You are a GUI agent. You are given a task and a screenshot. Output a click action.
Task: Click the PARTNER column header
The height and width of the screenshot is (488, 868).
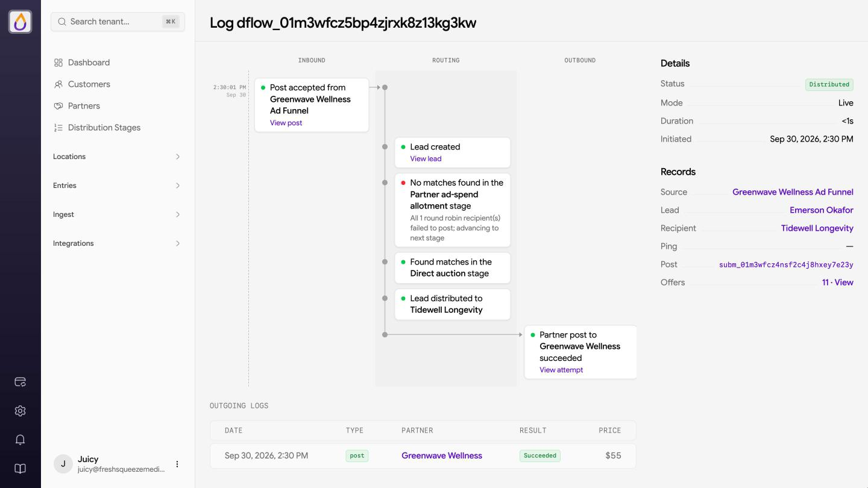pos(417,431)
